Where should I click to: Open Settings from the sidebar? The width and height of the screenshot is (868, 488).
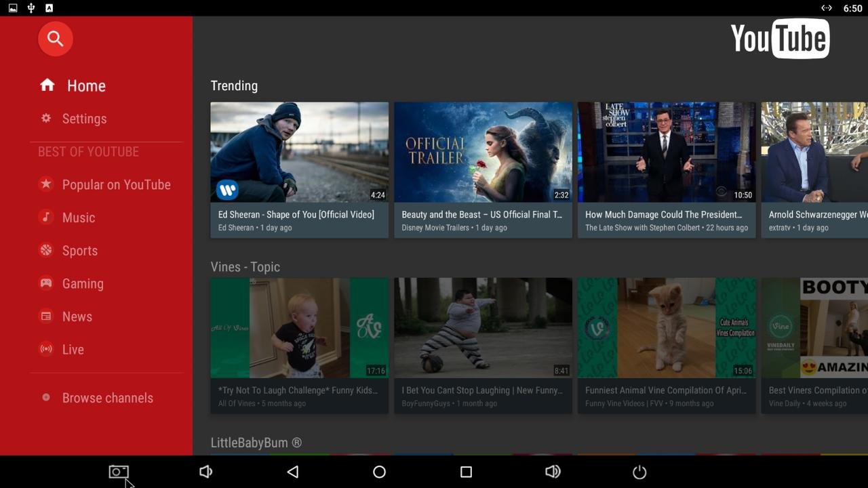[x=84, y=119]
